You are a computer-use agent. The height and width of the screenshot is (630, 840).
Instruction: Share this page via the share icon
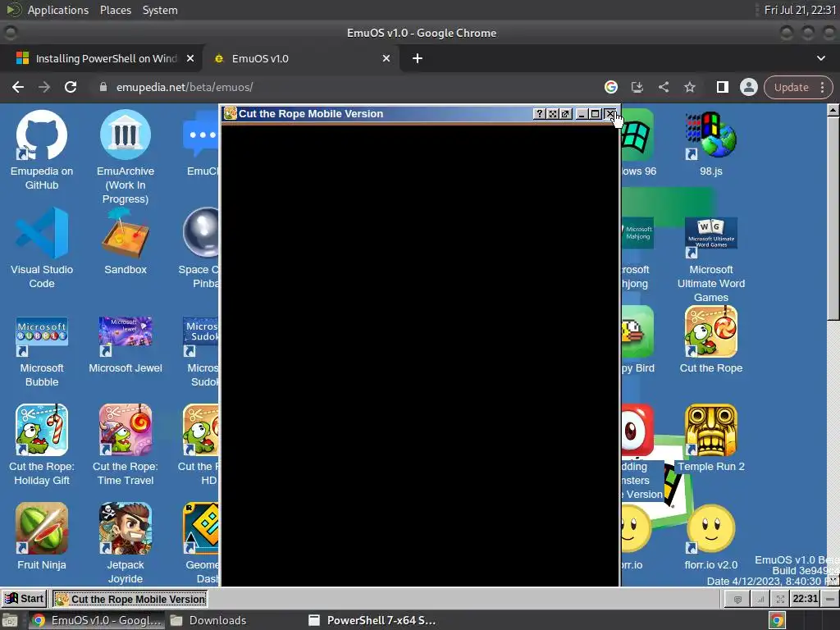click(663, 87)
